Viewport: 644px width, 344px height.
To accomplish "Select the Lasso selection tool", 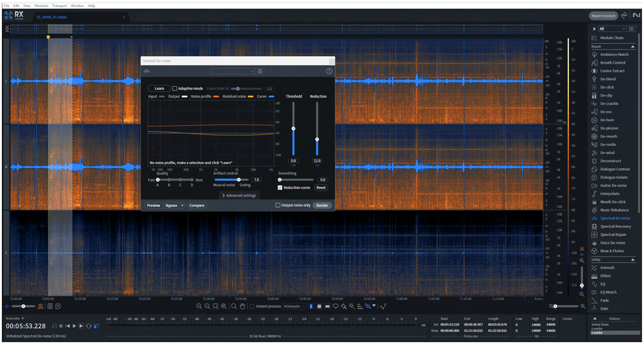I will coord(335,306).
